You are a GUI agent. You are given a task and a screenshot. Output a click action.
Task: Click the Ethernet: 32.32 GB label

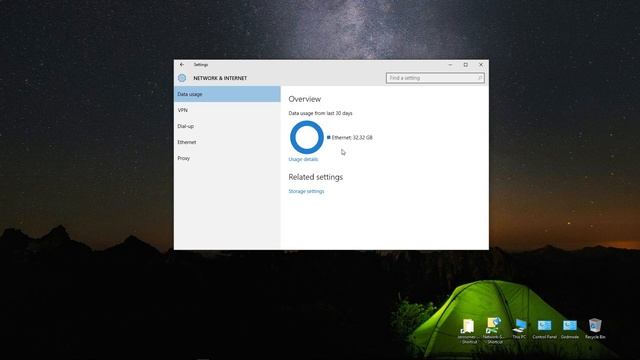point(352,138)
